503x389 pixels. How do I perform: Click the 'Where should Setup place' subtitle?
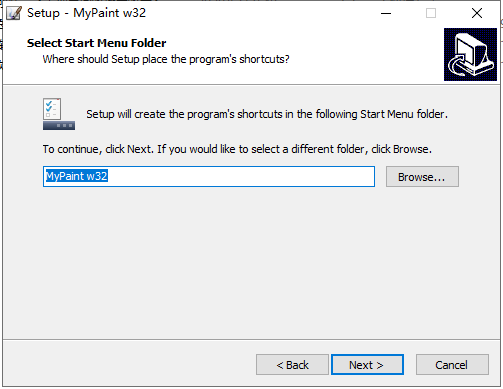coord(166,59)
